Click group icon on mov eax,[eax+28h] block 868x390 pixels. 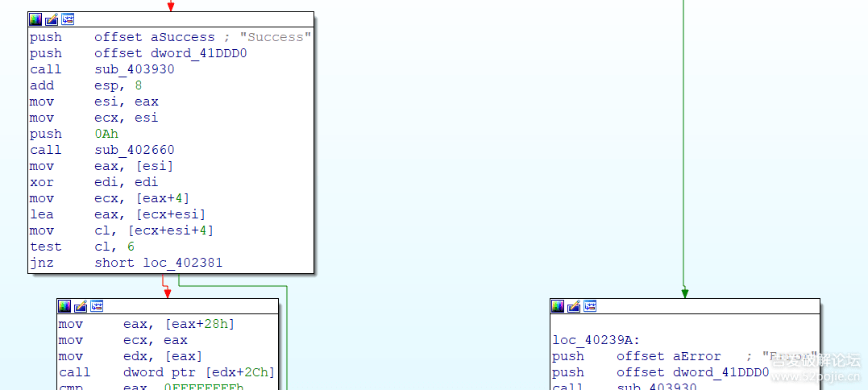coord(97,306)
